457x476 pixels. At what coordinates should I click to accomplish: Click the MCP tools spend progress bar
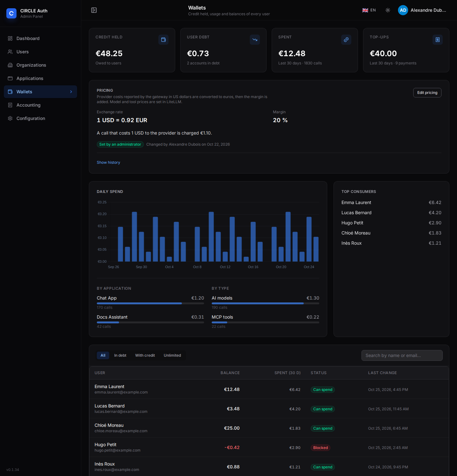pos(265,322)
